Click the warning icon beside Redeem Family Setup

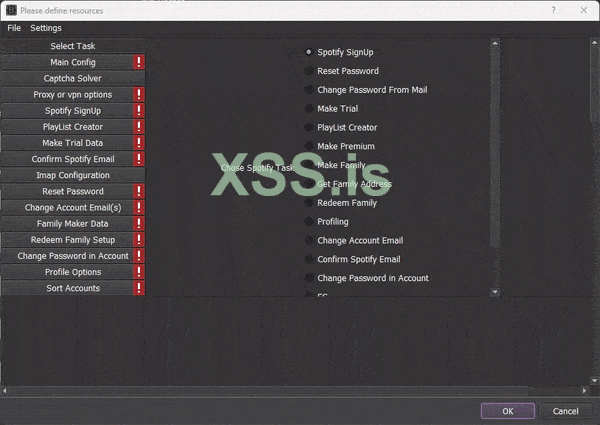point(139,239)
